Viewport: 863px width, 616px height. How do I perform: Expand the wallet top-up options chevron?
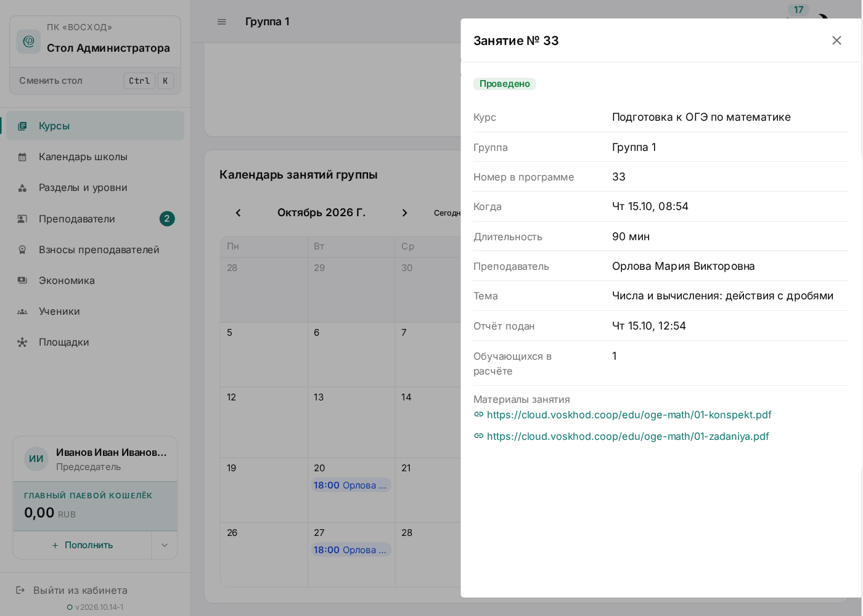(x=165, y=545)
